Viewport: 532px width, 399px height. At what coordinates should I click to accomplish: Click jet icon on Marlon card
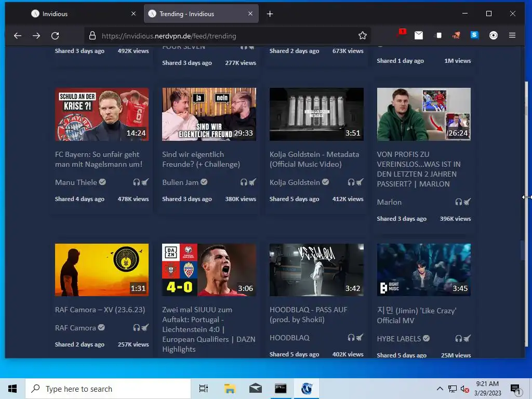point(467,202)
